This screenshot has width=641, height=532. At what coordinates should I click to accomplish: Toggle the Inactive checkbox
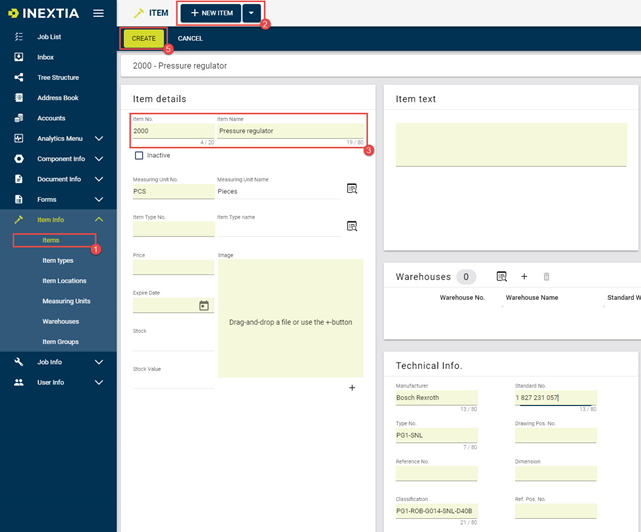pos(139,155)
